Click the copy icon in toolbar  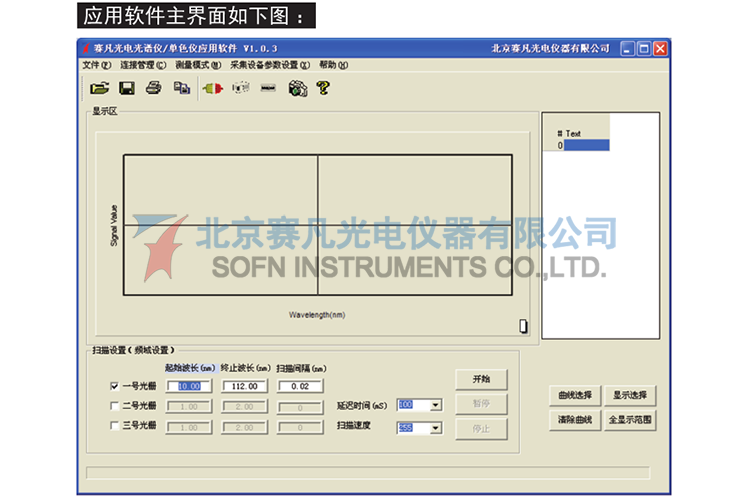click(x=181, y=88)
